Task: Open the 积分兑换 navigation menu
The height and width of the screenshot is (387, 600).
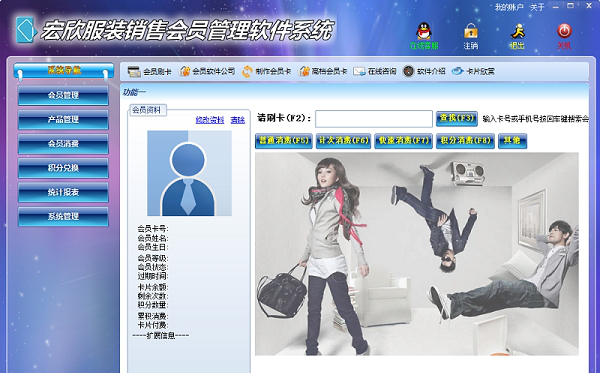Action: pos(63,168)
